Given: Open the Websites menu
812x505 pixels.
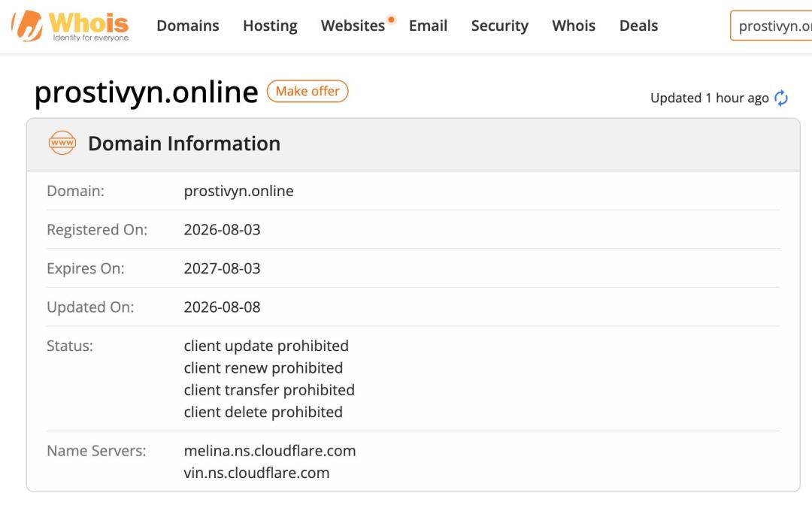Looking at the screenshot, I should [x=353, y=26].
